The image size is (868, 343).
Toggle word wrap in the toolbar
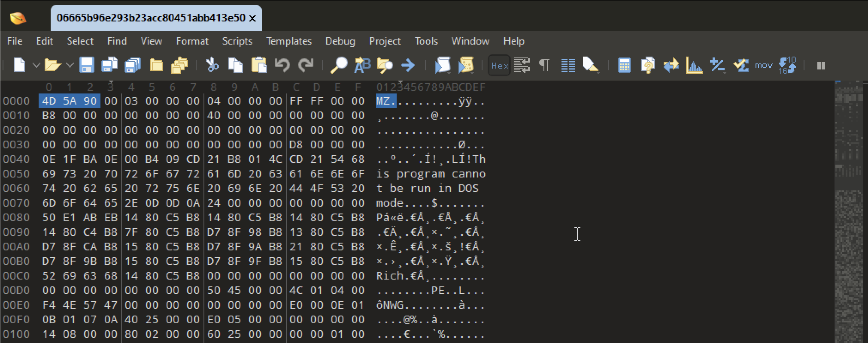click(x=522, y=65)
